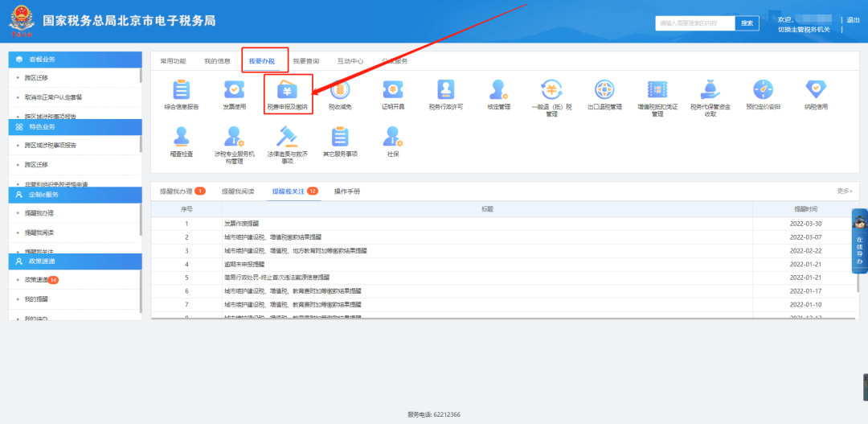Open the 税收减免 icon
The height and width of the screenshot is (424, 868).
click(340, 89)
